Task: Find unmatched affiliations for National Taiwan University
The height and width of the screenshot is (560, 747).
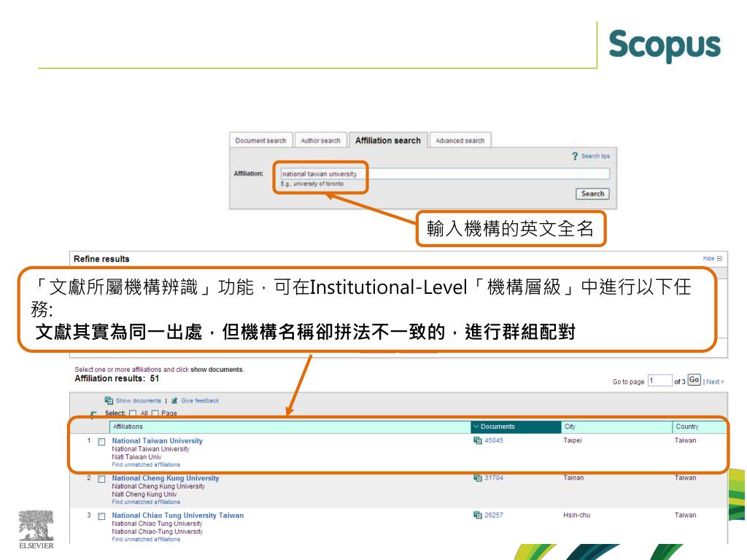Action: pyautogui.click(x=146, y=464)
